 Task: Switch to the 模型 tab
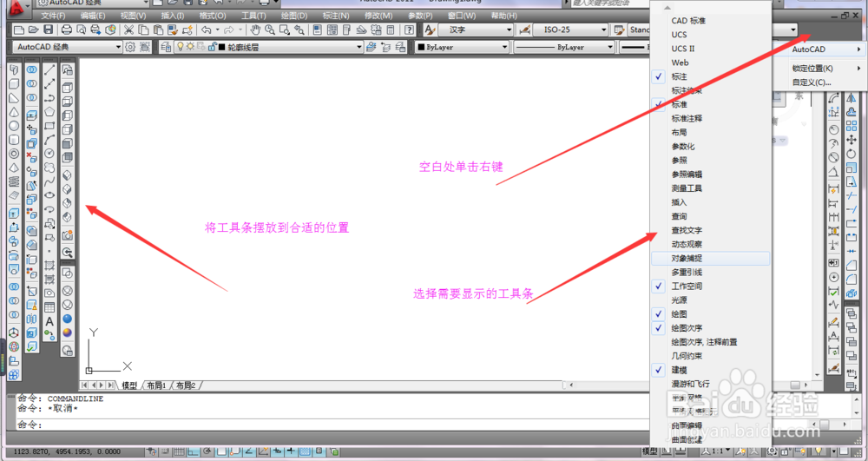pos(129,385)
